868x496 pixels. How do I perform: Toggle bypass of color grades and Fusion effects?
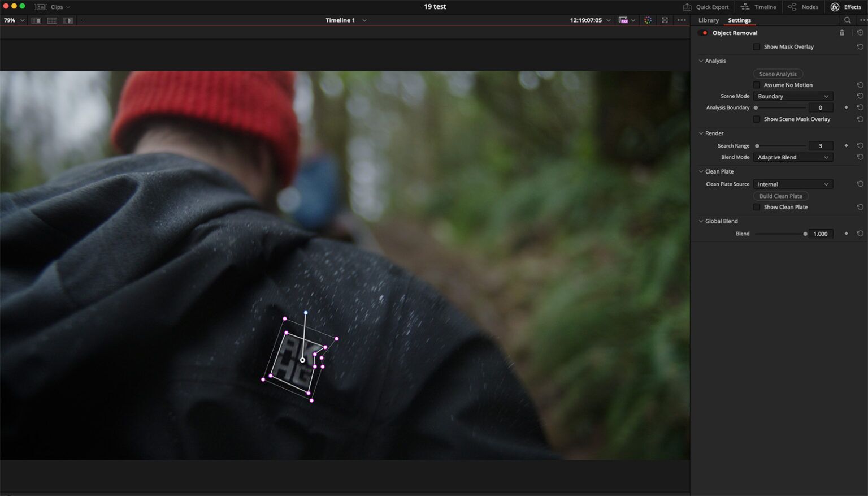[648, 20]
